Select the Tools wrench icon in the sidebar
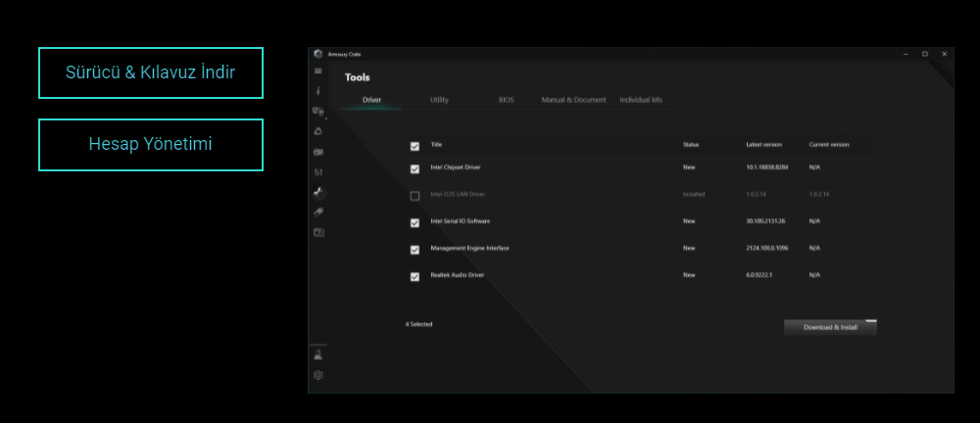Viewport: 980px width, 423px height. pyautogui.click(x=318, y=192)
